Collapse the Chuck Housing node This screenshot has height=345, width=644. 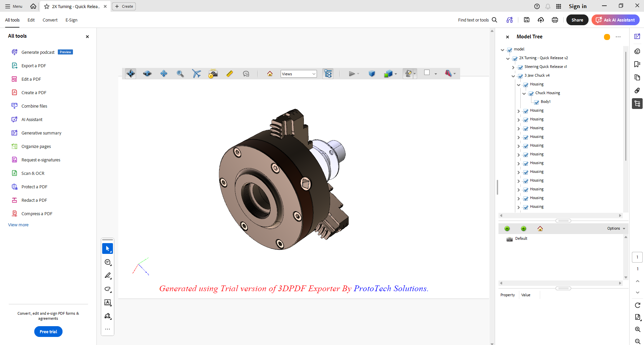(524, 93)
